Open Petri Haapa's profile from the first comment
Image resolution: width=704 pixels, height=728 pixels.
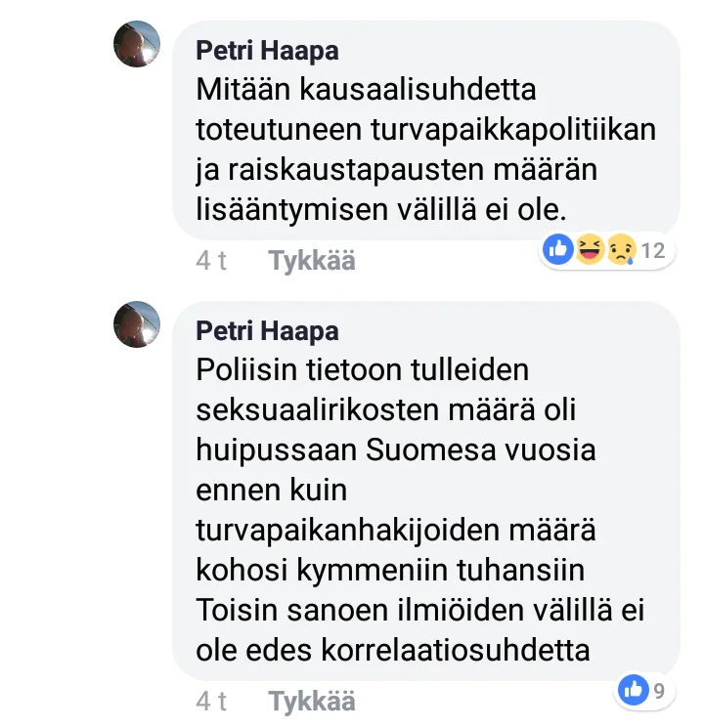coord(267,50)
